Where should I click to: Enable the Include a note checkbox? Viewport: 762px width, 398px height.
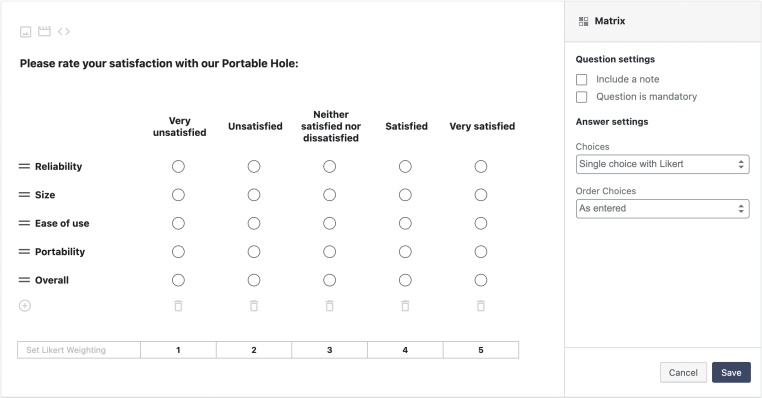click(x=581, y=79)
